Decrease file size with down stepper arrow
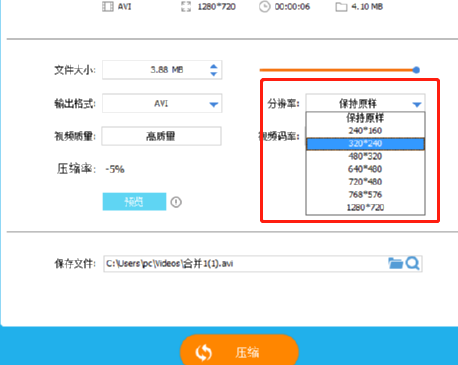Screen dimensions: 458x365 click(214, 74)
